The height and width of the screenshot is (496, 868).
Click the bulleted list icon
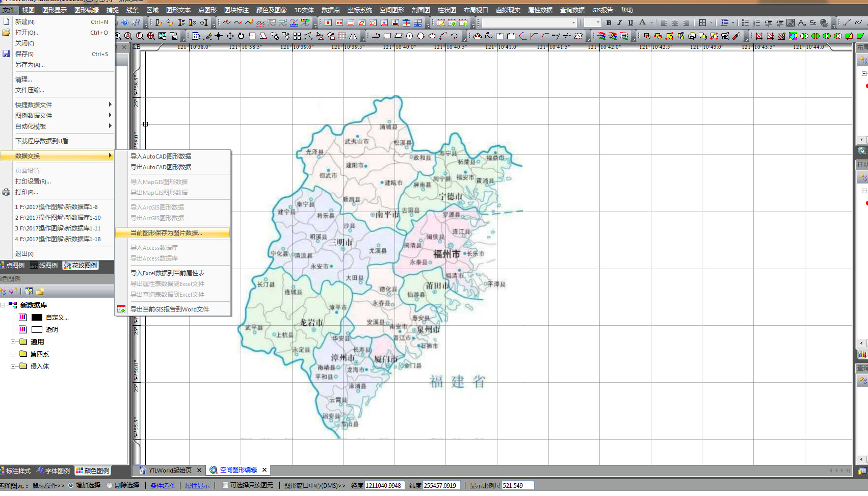coord(745,23)
